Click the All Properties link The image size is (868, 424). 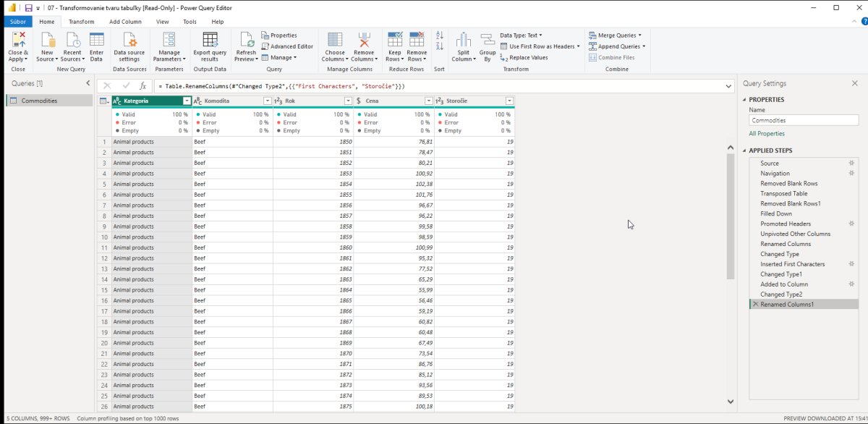tap(767, 134)
